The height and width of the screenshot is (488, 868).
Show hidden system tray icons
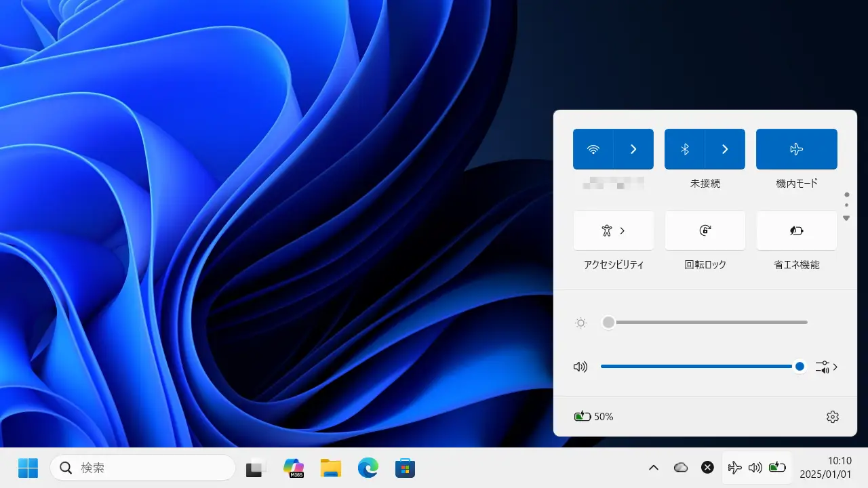654,468
